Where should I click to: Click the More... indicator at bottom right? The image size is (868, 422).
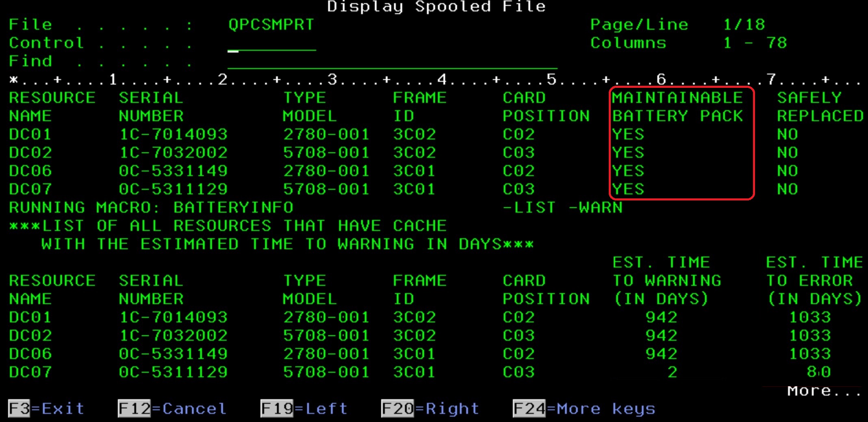pos(823,391)
